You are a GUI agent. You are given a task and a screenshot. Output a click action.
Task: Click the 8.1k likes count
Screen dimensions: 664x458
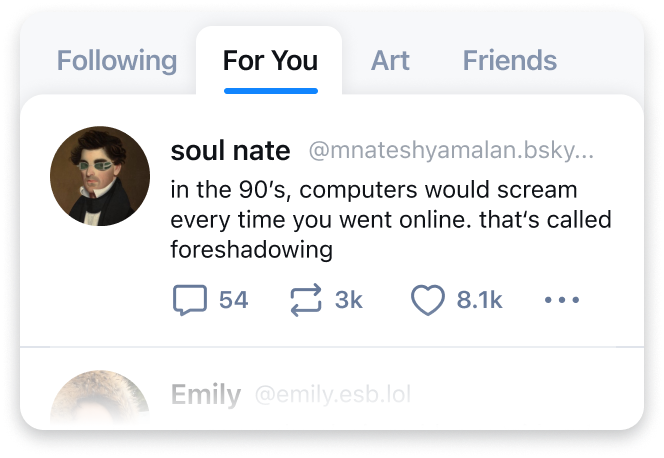[x=479, y=299]
